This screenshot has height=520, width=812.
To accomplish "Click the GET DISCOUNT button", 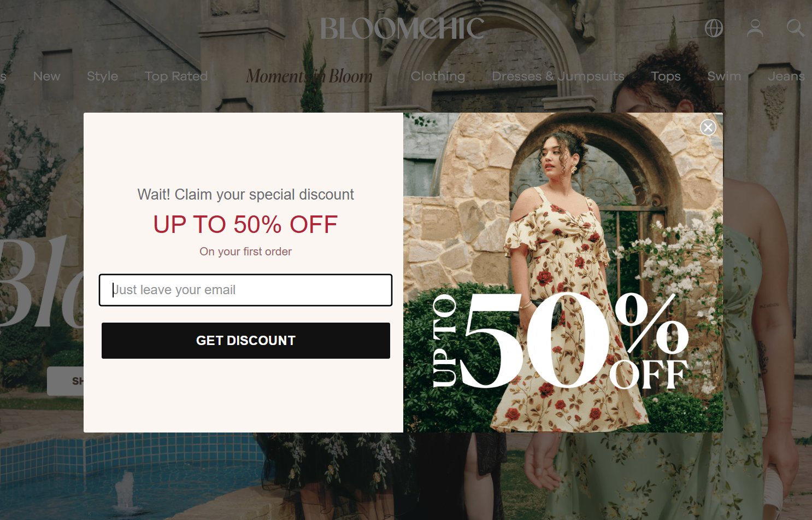I will [x=246, y=341].
